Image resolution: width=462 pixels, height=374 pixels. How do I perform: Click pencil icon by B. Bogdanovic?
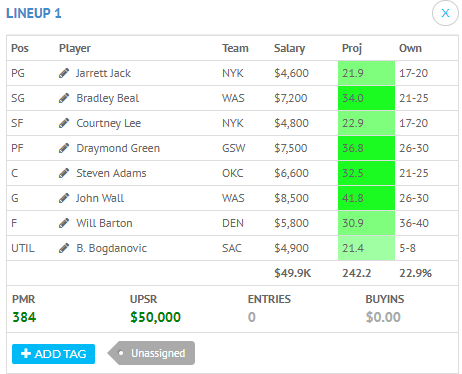(x=64, y=248)
